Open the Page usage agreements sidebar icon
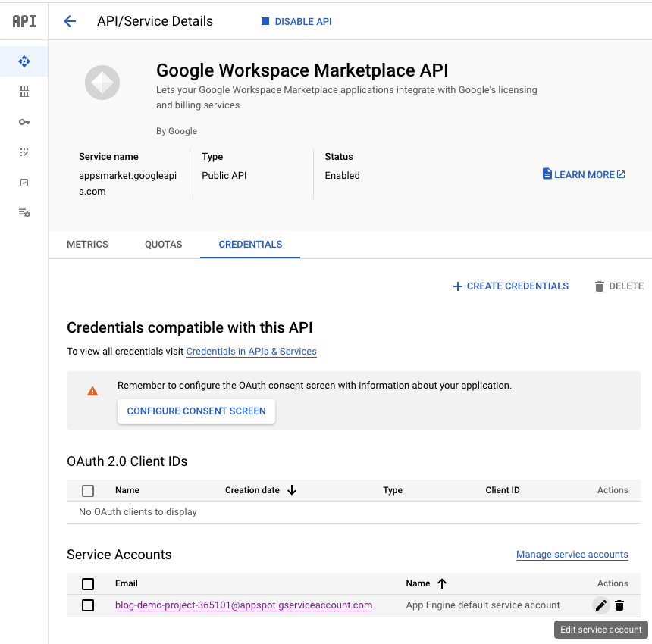 [24, 213]
